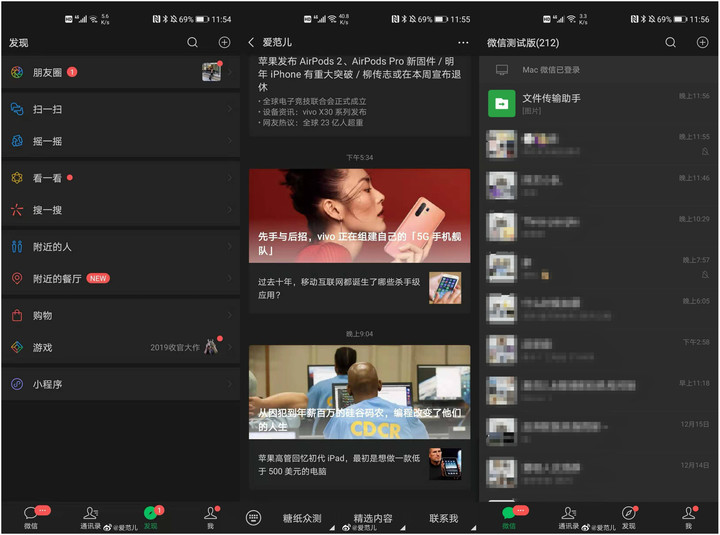The width and height of the screenshot is (720, 535).
Task: Tap 通讯录 contacts icon in 发现 screen
Action: pos(90,512)
